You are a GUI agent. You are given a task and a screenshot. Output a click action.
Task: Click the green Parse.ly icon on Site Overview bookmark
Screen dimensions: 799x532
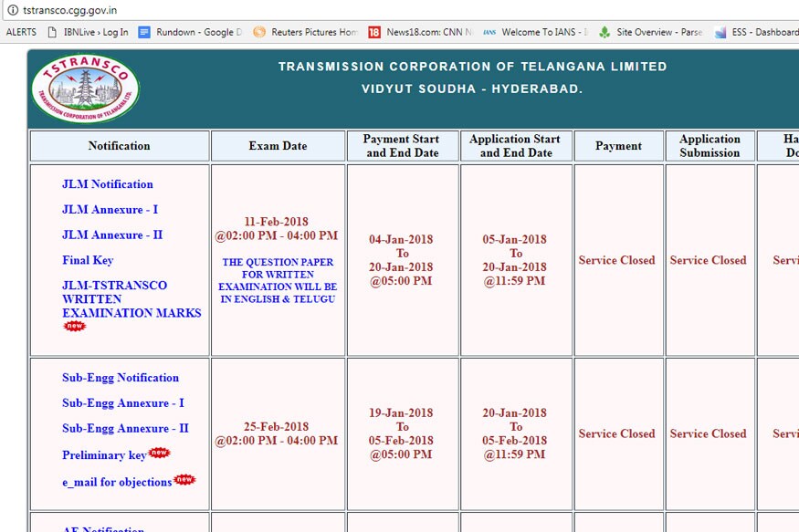click(603, 31)
